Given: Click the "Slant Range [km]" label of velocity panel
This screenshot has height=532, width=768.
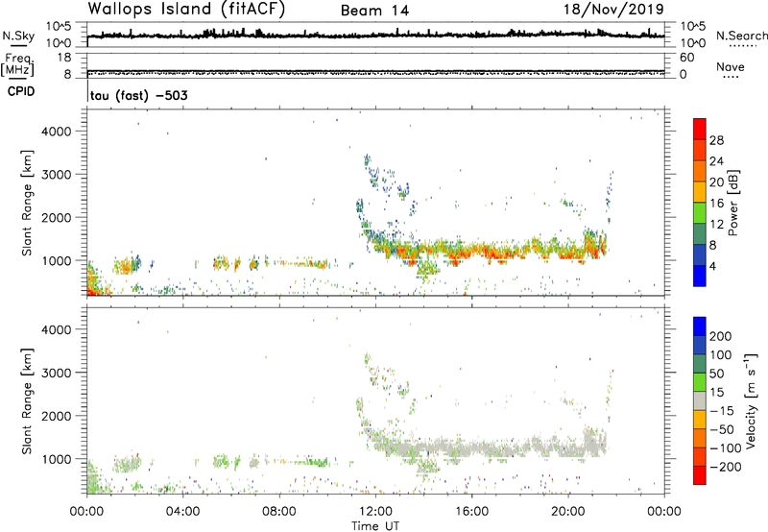Looking at the screenshot, I should pyautogui.click(x=27, y=400).
